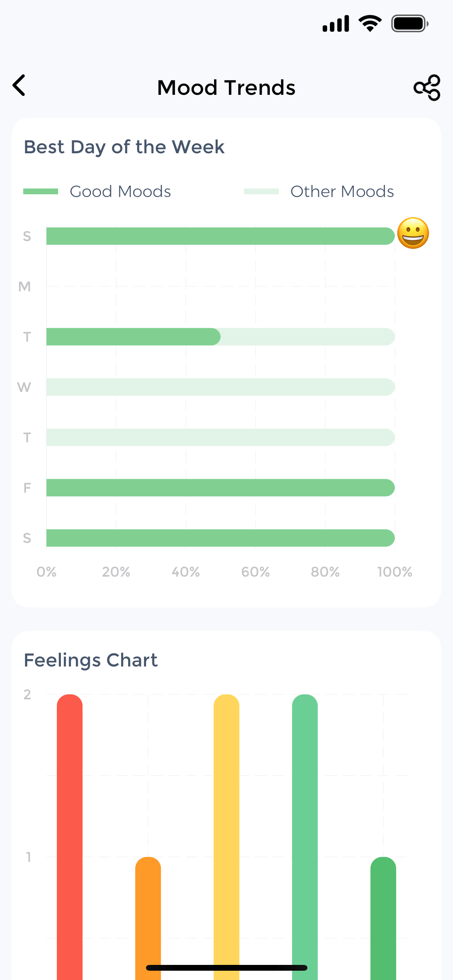Tap the Good Moods legend color swatch
The width and height of the screenshot is (453, 980).
click(41, 191)
